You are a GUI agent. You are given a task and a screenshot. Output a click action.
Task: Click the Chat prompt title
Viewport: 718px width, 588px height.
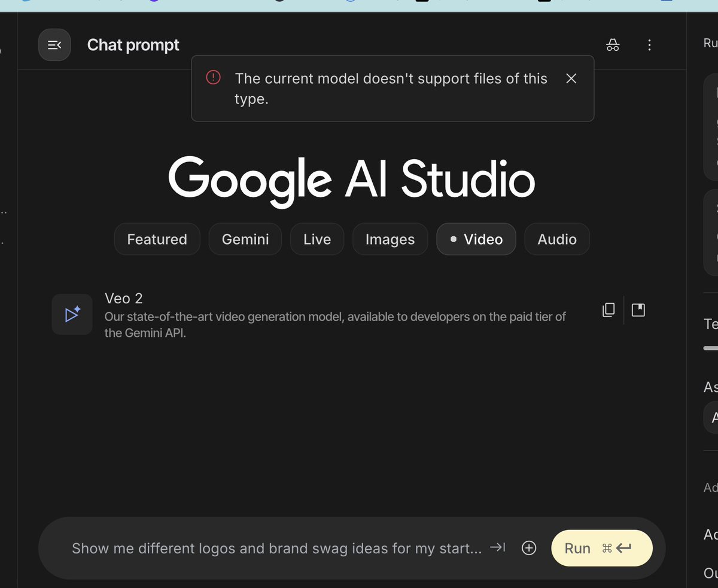click(133, 45)
